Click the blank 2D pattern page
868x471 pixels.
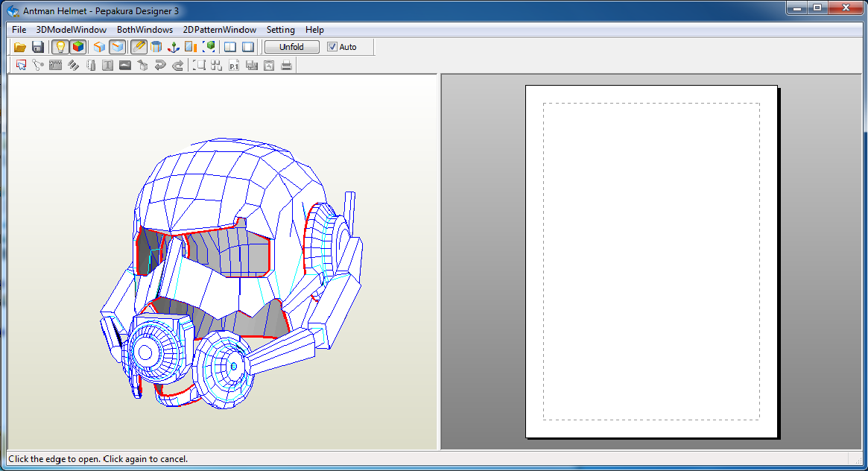(651, 262)
